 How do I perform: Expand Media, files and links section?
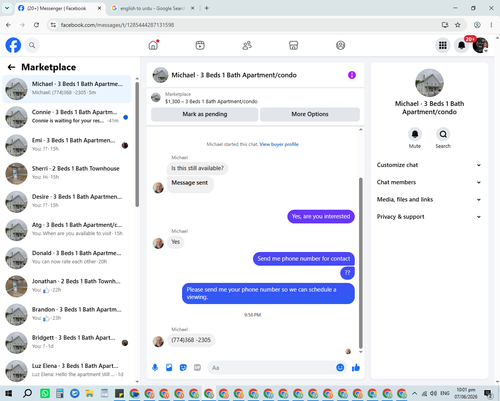(x=429, y=200)
